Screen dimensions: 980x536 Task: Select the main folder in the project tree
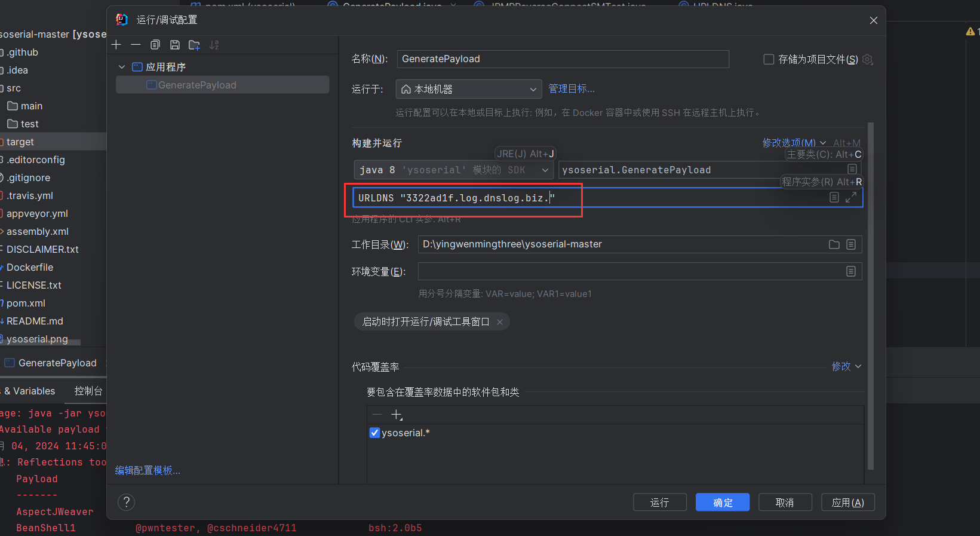31,106
